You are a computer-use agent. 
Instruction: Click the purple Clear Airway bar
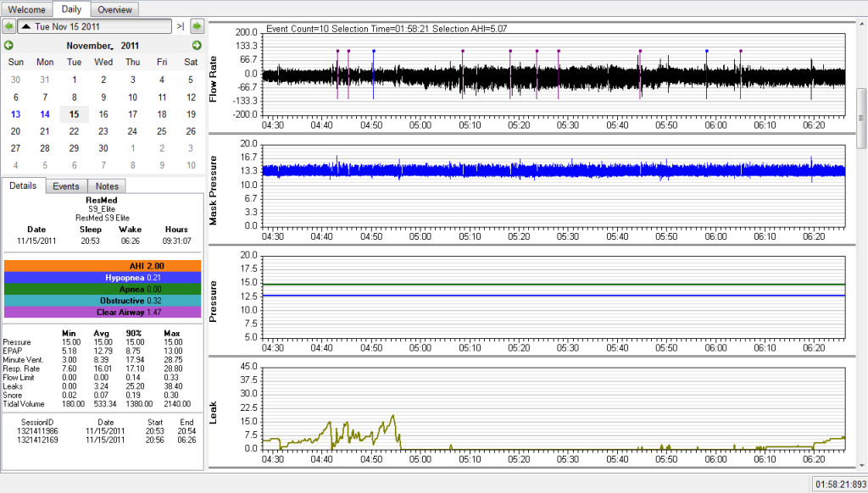click(x=103, y=313)
